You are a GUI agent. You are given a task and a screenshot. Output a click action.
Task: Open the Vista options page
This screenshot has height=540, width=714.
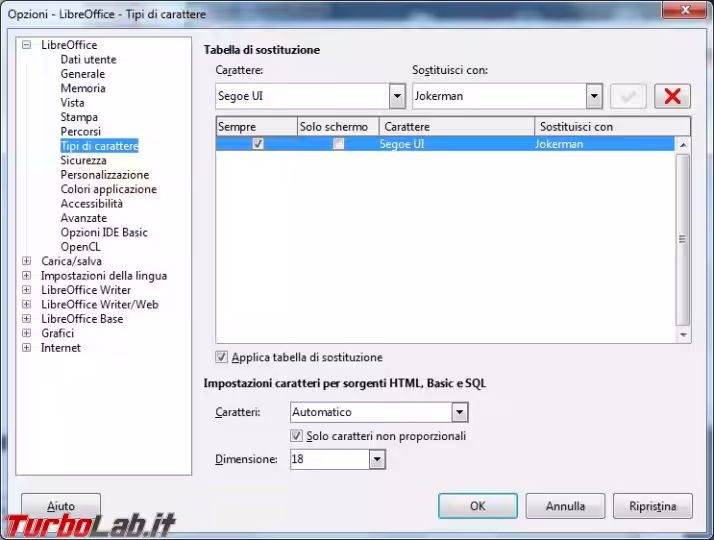[x=72, y=102]
